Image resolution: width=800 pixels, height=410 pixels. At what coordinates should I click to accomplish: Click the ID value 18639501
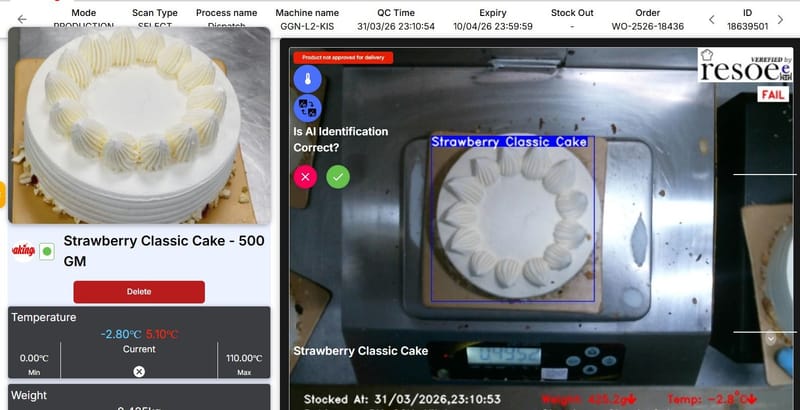click(x=747, y=26)
